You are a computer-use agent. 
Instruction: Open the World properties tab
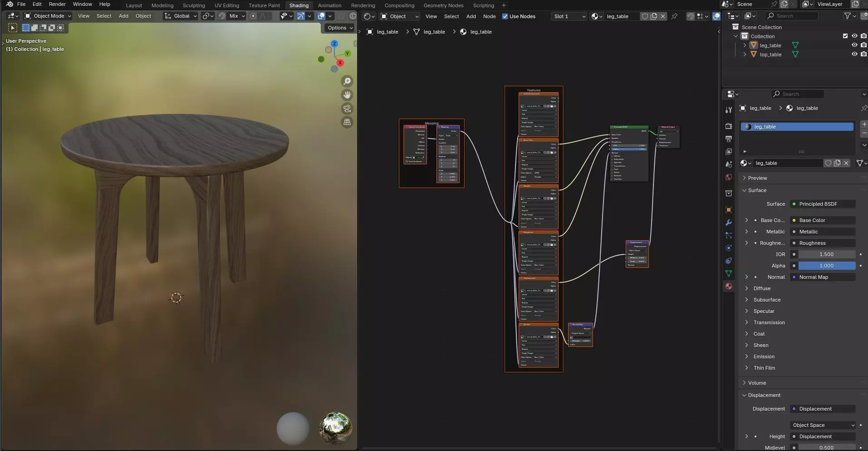pyautogui.click(x=729, y=177)
